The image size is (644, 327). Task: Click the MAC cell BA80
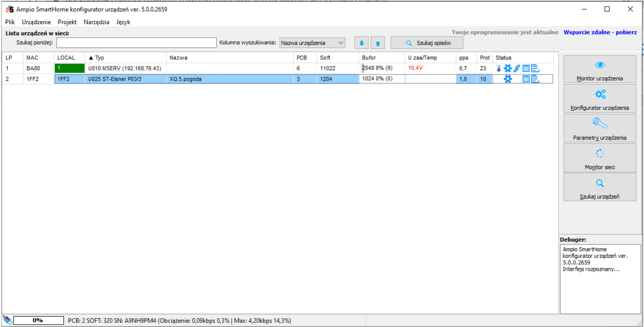tap(39, 68)
